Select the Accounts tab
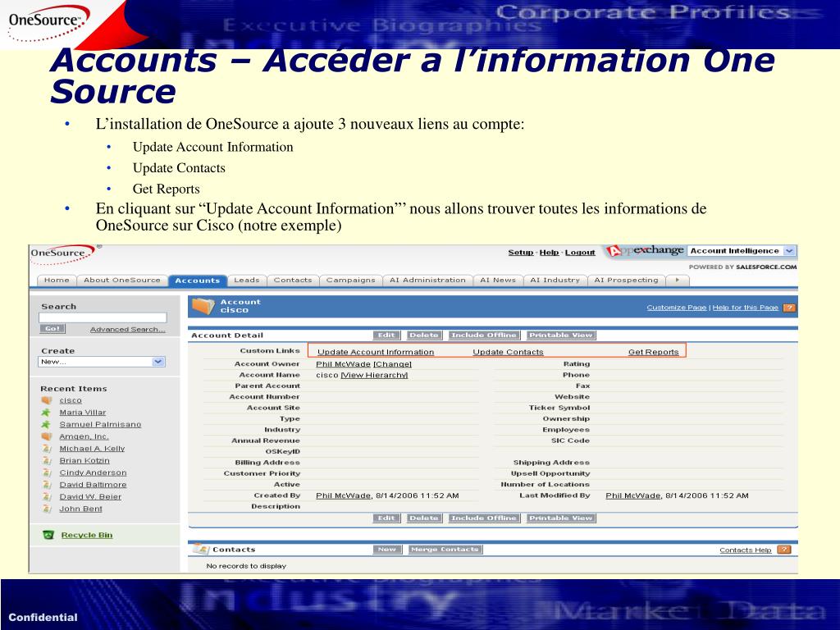The height and width of the screenshot is (630, 840). click(197, 281)
